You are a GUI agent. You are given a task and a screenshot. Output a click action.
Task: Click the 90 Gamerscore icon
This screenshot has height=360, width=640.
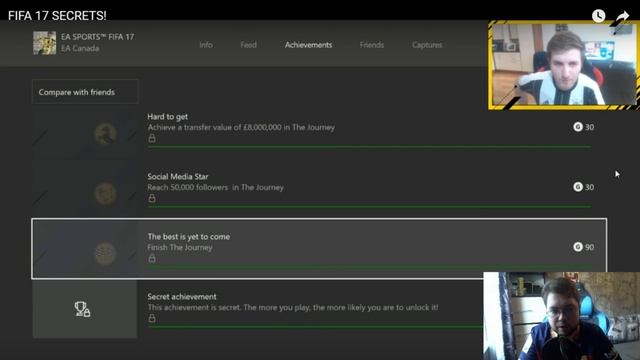pyautogui.click(x=578, y=247)
